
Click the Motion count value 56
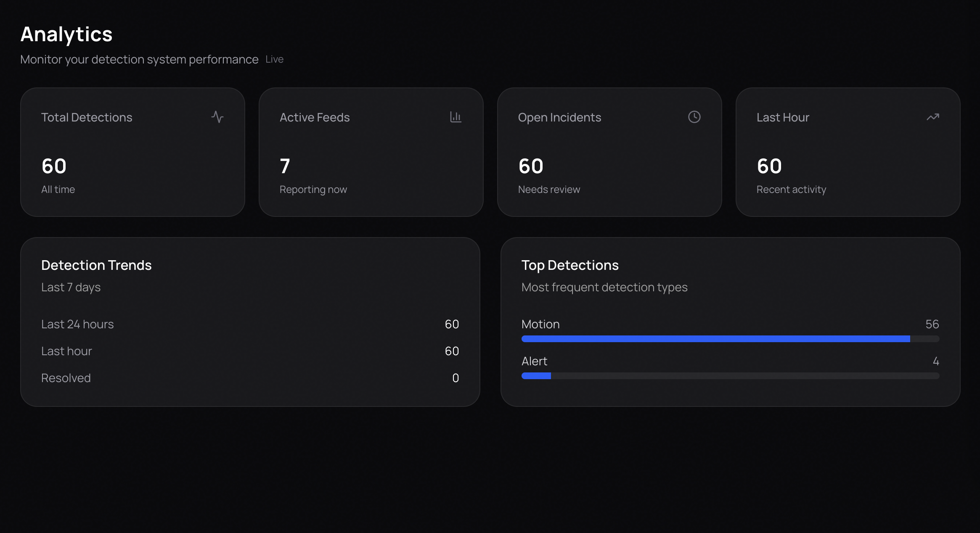click(932, 324)
